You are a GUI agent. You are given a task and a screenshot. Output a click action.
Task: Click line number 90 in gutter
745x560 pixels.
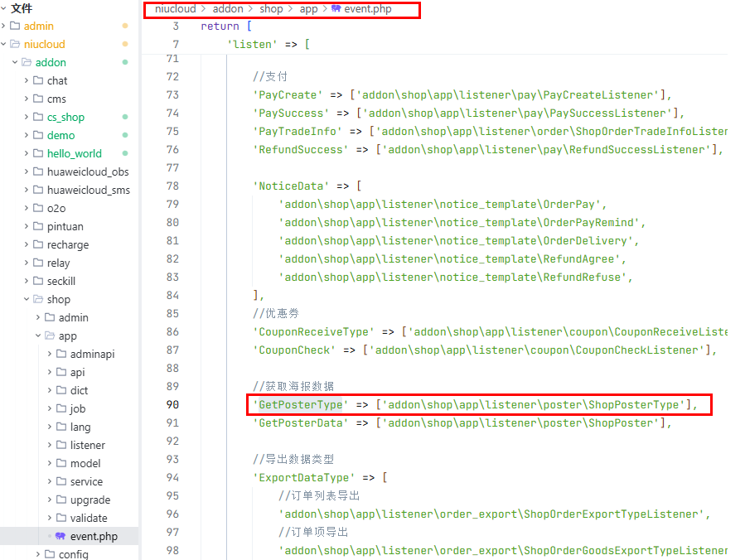point(172,405)
